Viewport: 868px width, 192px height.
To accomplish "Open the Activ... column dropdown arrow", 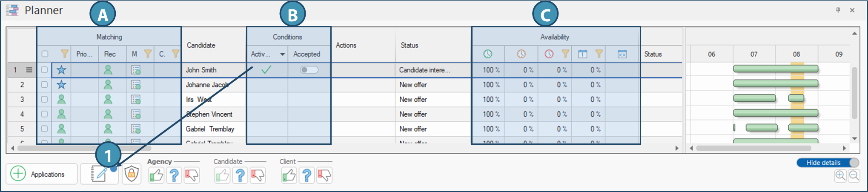I will 282,54.
